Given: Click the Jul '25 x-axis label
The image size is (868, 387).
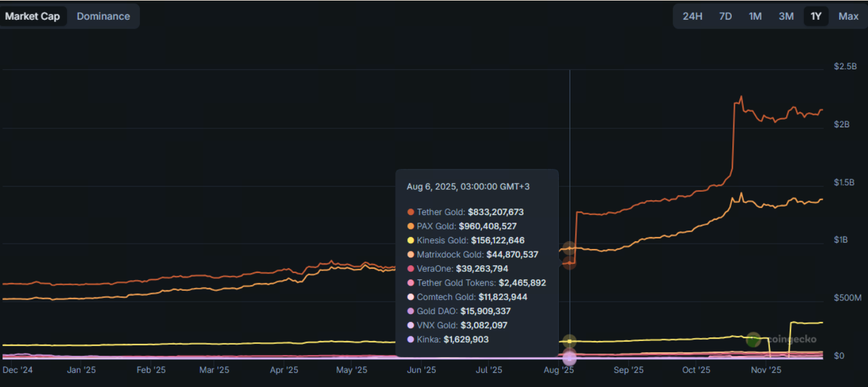Looking at the screenshot, I should [489, 370].
